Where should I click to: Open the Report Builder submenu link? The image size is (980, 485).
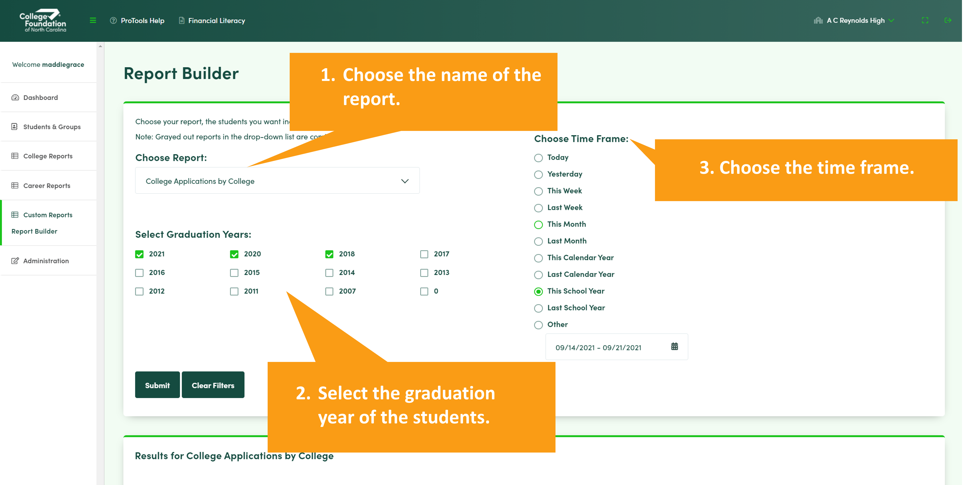click(34, 231)
